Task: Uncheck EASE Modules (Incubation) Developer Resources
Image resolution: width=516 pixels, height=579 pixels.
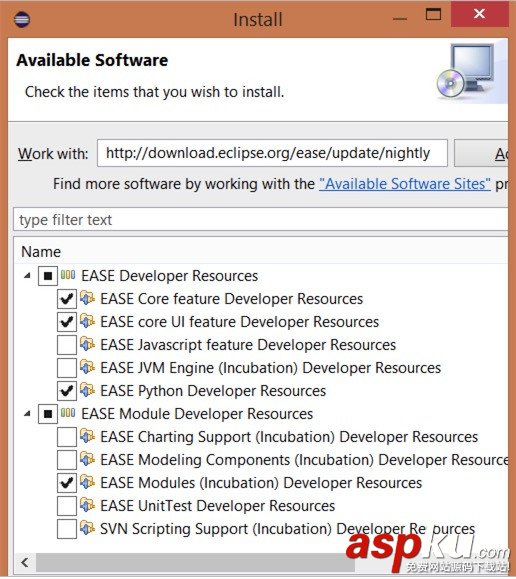Action: pyautogui.click(x=67, y=483)
